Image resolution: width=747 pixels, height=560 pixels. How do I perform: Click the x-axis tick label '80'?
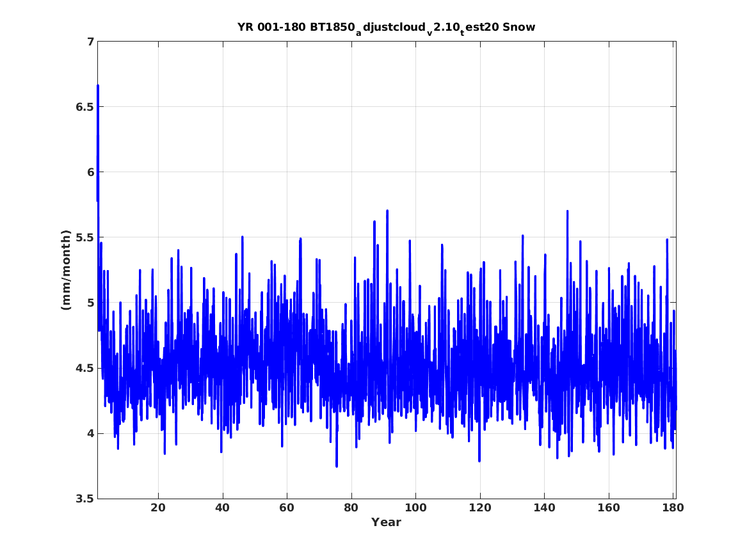(x=351, y=508)
